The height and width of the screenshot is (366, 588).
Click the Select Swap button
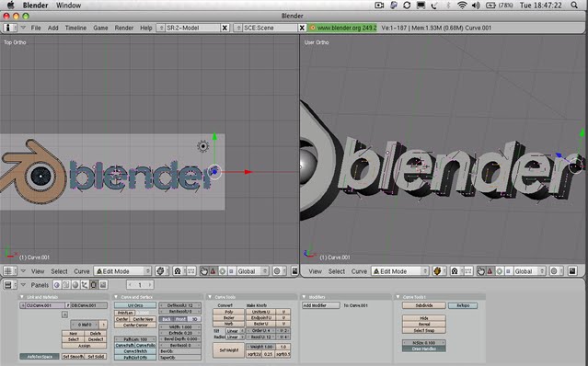pyautogui.click(x=424, y=330)
